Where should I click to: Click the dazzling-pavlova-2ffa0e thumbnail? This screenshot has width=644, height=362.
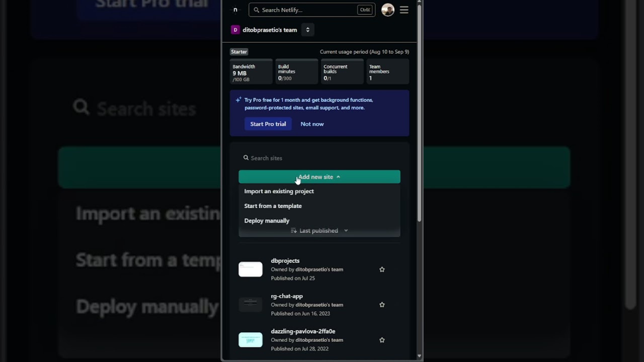coord(251,340)
